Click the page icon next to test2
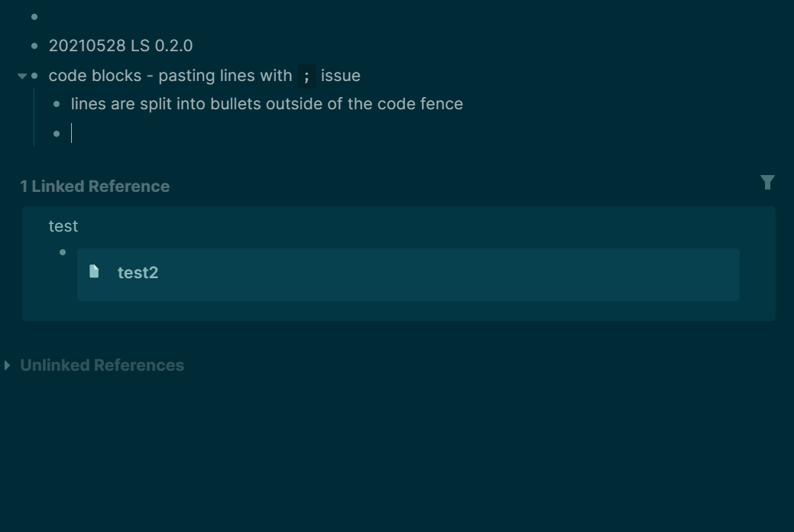The image size is (794, 532). [95, 272]
